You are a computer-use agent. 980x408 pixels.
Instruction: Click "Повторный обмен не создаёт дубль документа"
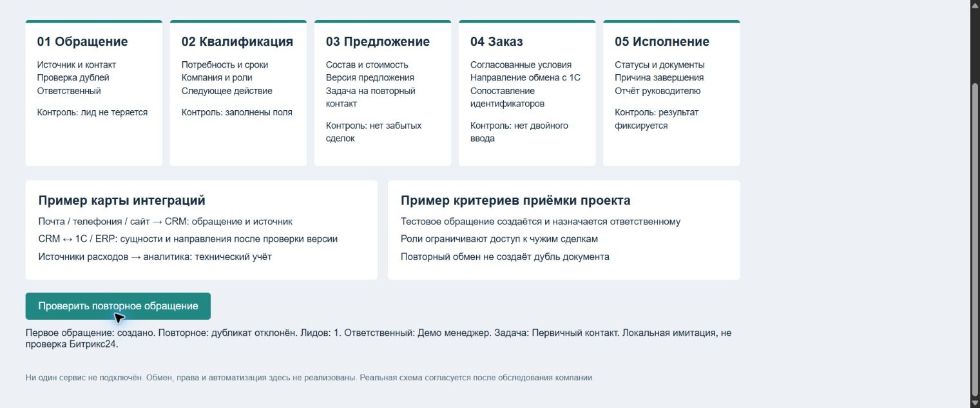point(505,257)
